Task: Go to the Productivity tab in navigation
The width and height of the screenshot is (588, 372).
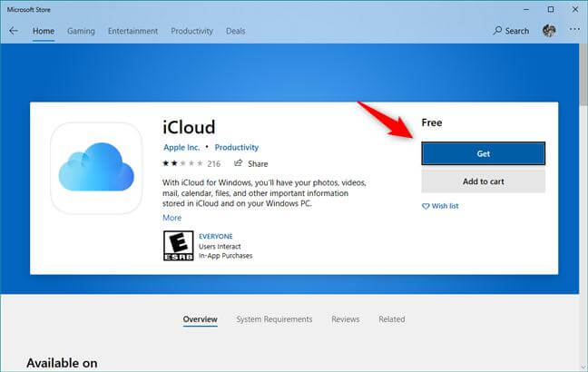Action: point(190,31)
